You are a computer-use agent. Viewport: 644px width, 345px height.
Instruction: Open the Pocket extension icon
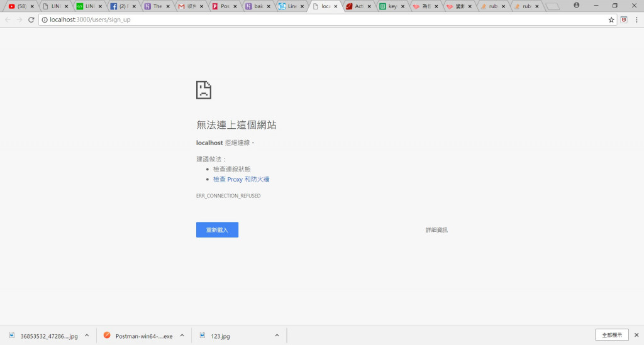tap(624, 19)
